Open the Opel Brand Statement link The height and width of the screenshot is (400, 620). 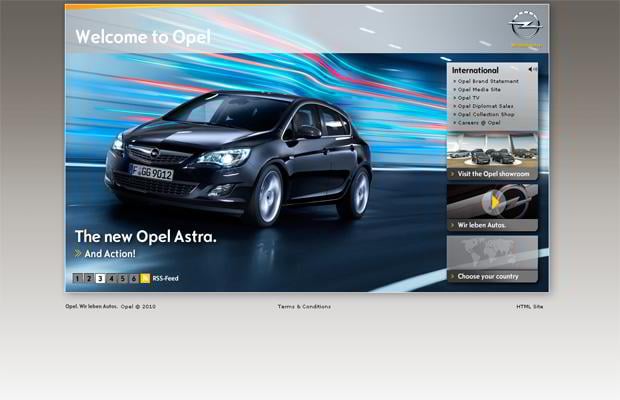[x=488, y=81]
